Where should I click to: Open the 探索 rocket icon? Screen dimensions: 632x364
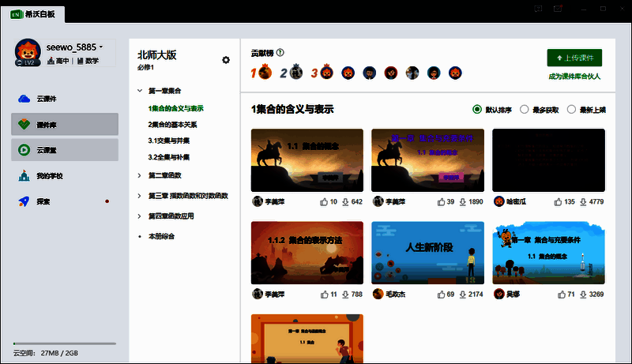point(24,201)
